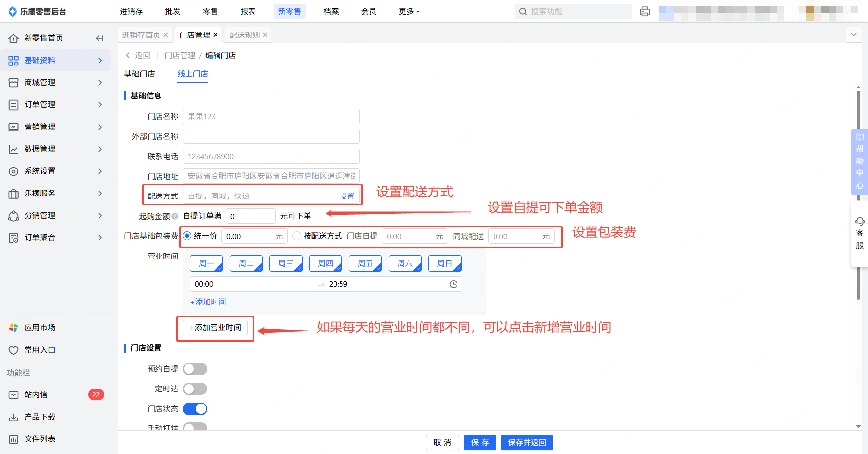Toggle the 周五 business day

pos(365,264)
